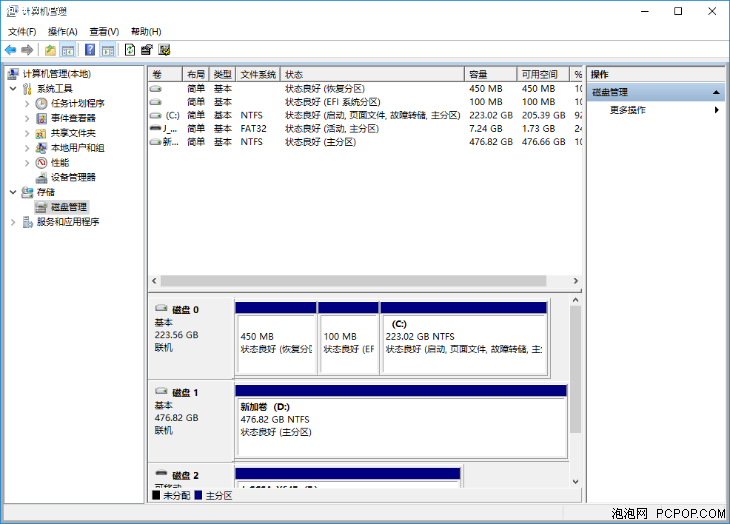Collapse the 存储 tree node
730x524 pixels.
(13, 192)
